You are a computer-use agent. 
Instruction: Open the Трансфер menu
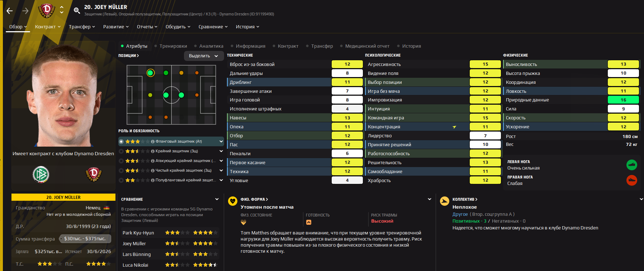[82, 27]
